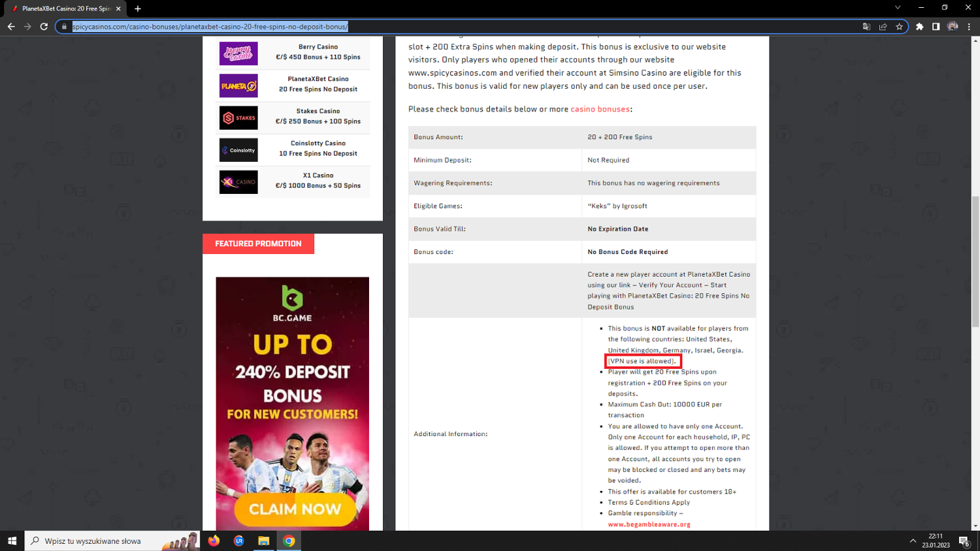This screenshot has width=980, height=551.
Task: Toggle the browser side panel
Action: [x=936, y=27]
